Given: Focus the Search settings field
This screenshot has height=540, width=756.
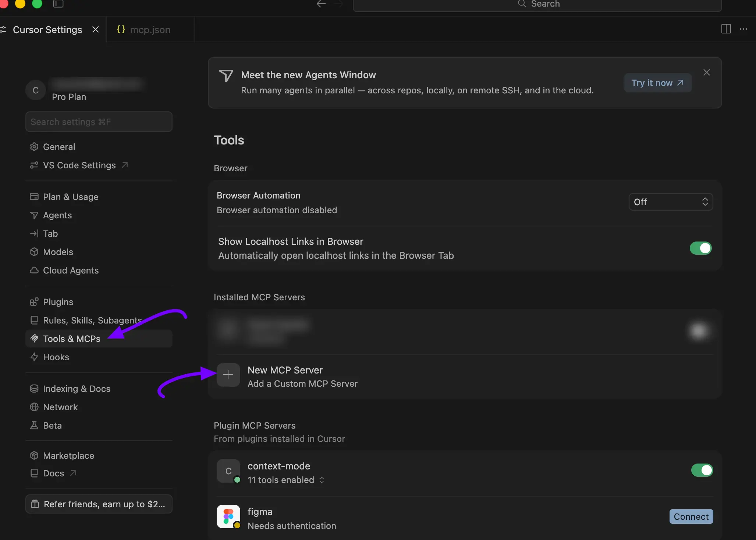Looking at the screenshot, I should 99,122.
